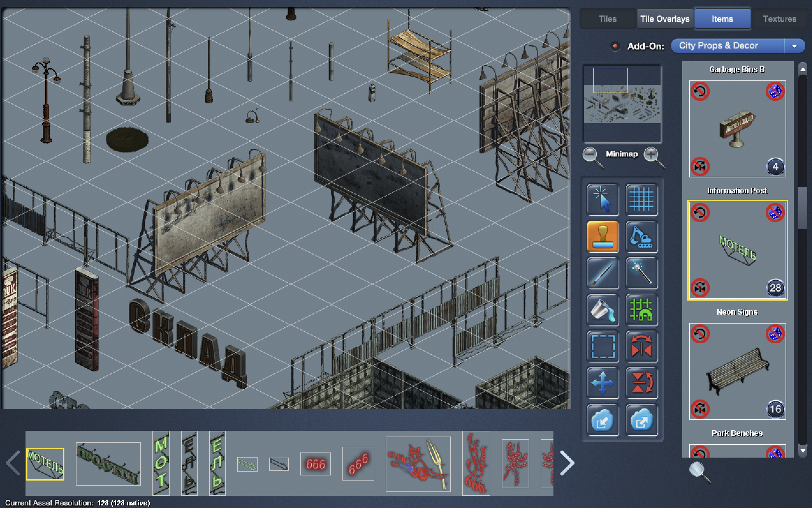The height and width of the screenshot is (508, 812).
Task: Click the search magnifier below item list
Action: click(700, 472)
